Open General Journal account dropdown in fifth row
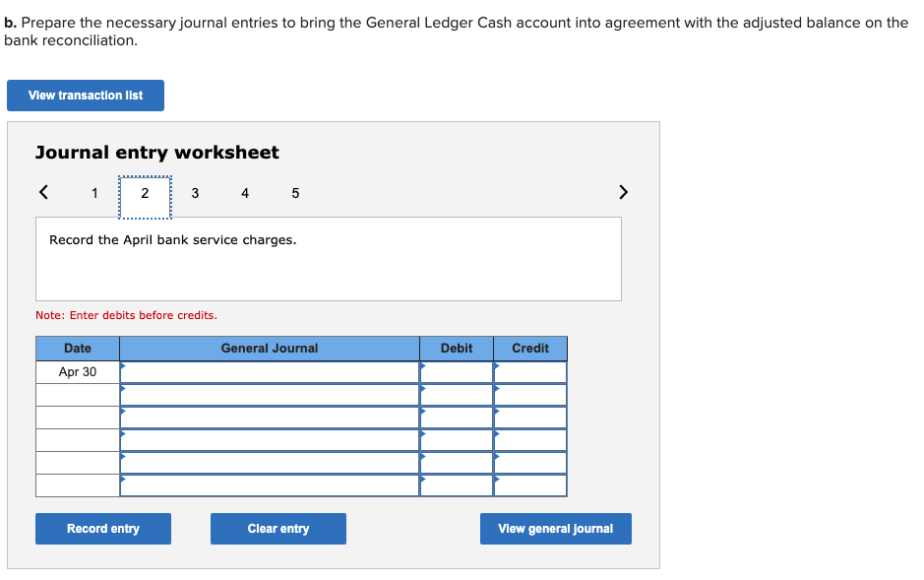 [x=270, y=463]
